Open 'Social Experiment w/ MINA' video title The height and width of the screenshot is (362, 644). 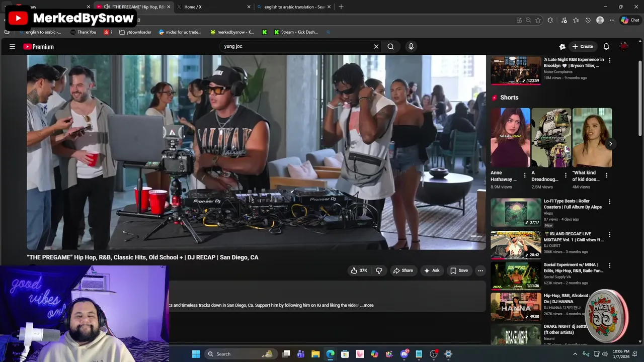(x=574, y=267)
